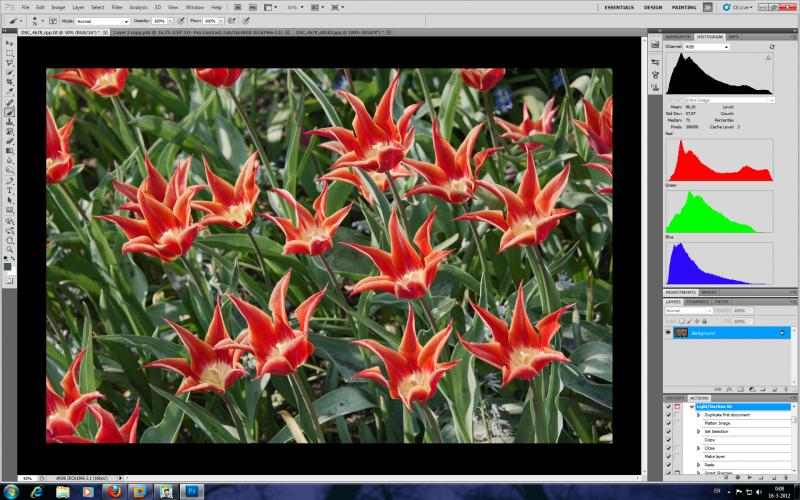Open the Filter menu
Viewport: 800px width, 500px height.
click(x=117, y=7)
